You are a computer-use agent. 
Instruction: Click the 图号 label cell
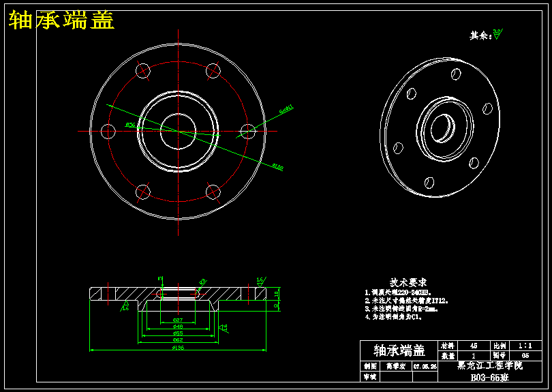pyautogui.click(x=500, y=356)
